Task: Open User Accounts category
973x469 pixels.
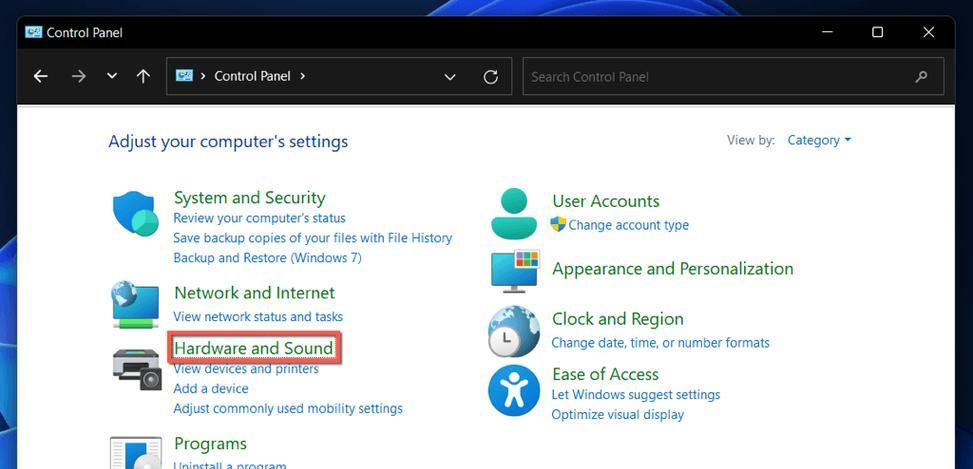Action: 606,201
